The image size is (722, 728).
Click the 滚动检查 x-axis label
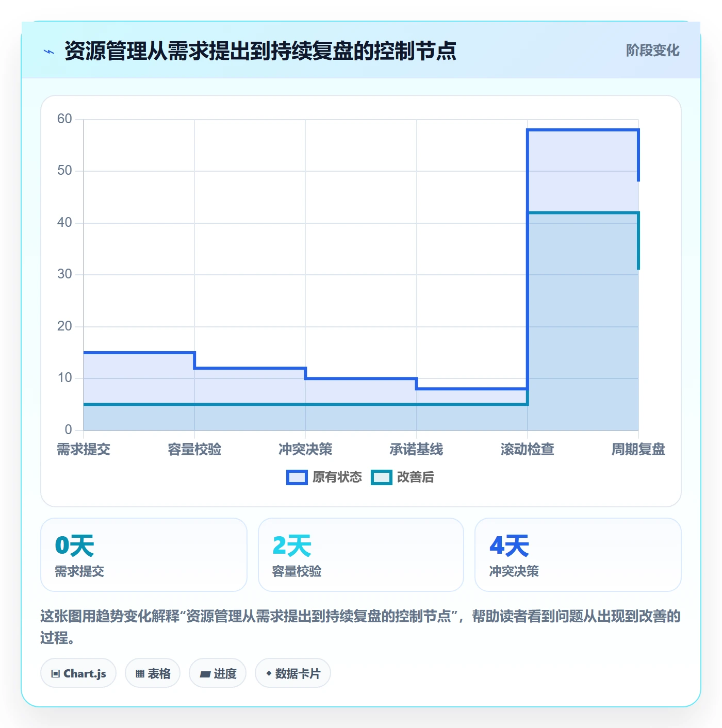click(527, 450)
